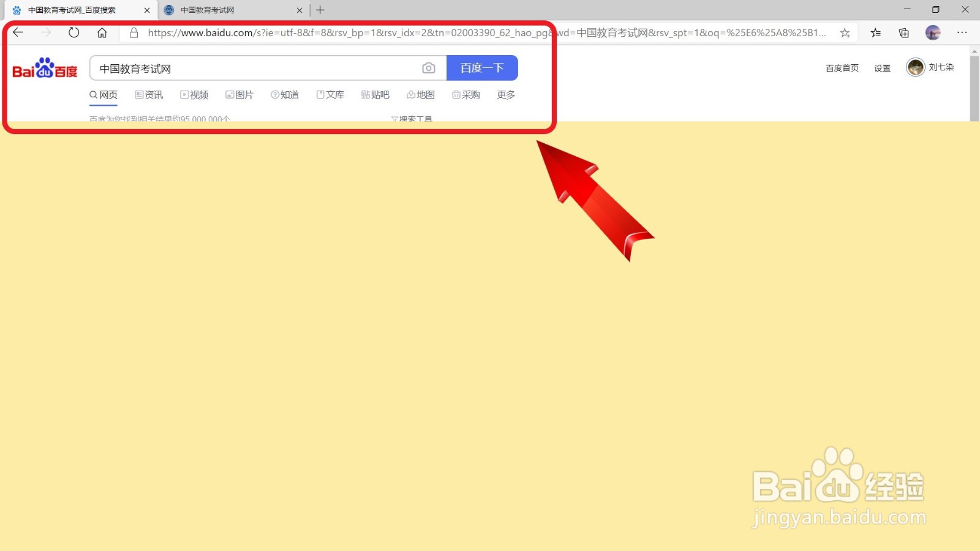Search by image with the camera icon
980x551 pixels.
point(429,68)
